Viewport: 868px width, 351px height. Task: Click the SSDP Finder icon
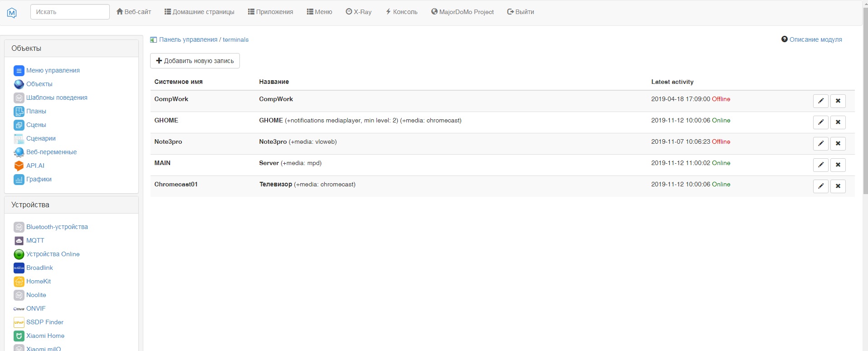tap(19, 322)
